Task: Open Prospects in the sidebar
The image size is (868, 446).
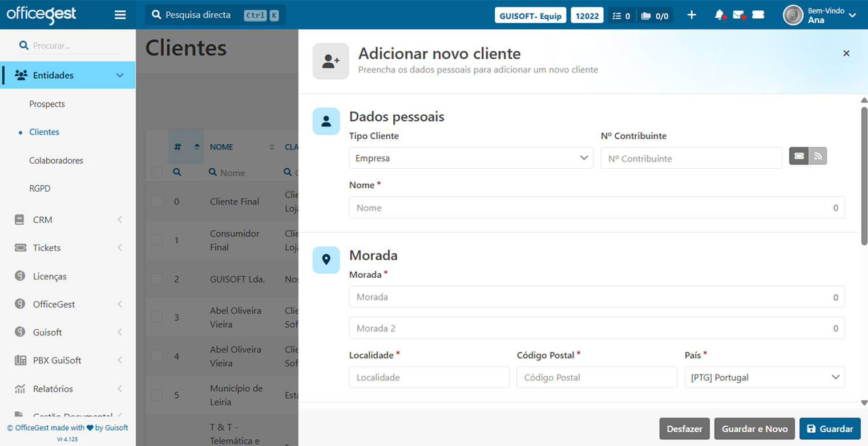Action: click(47, 104)
